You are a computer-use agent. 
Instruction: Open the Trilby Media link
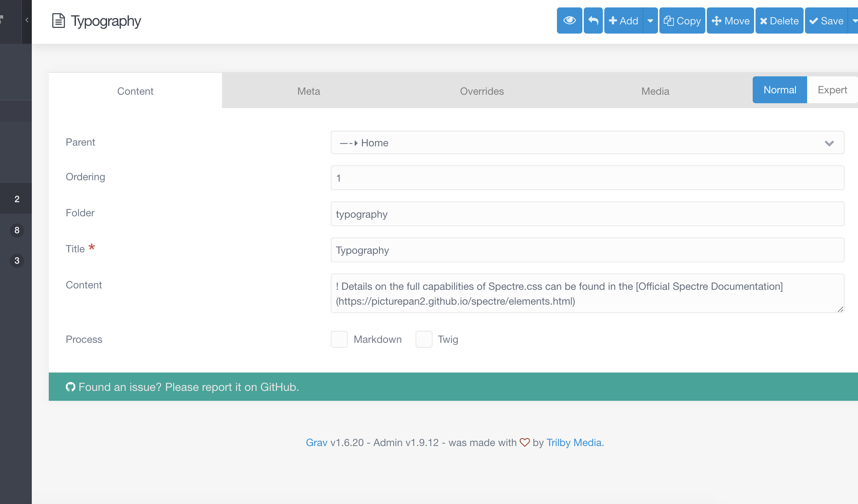574,443
